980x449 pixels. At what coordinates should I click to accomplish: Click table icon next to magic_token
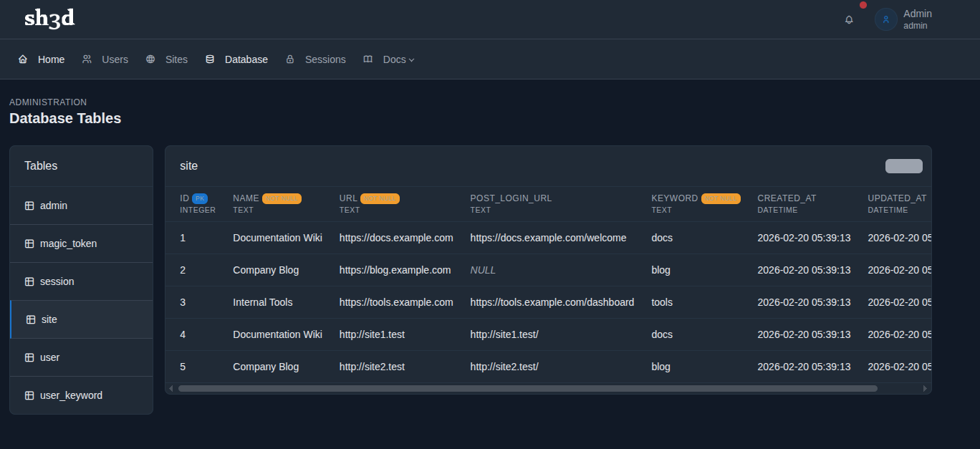click(29, 243)
